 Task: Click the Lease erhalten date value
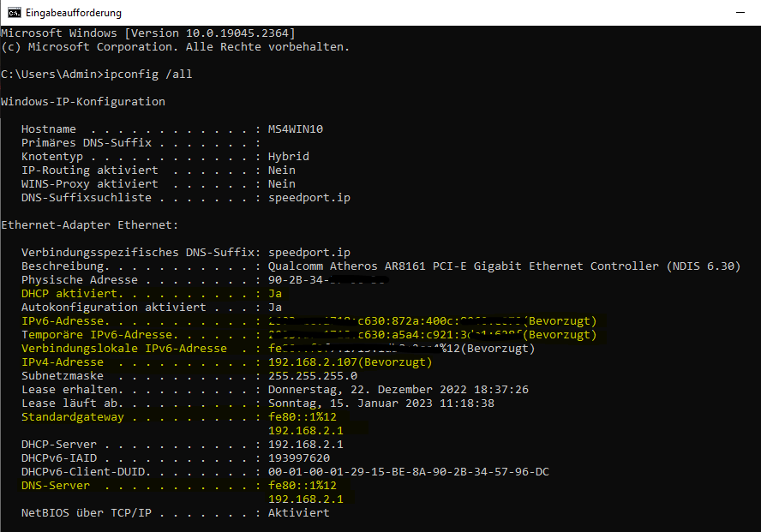[398, 390]
